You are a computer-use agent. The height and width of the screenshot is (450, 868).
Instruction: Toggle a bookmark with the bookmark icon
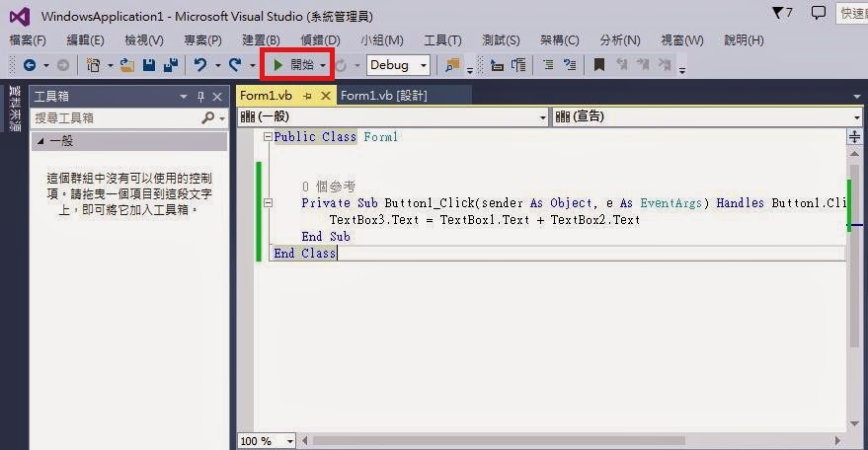pos(599,65)
